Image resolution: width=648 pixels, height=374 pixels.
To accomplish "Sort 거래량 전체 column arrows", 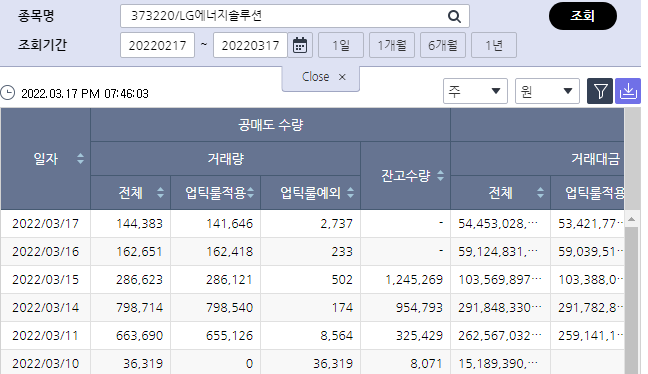I will click(x=160, y=193).
